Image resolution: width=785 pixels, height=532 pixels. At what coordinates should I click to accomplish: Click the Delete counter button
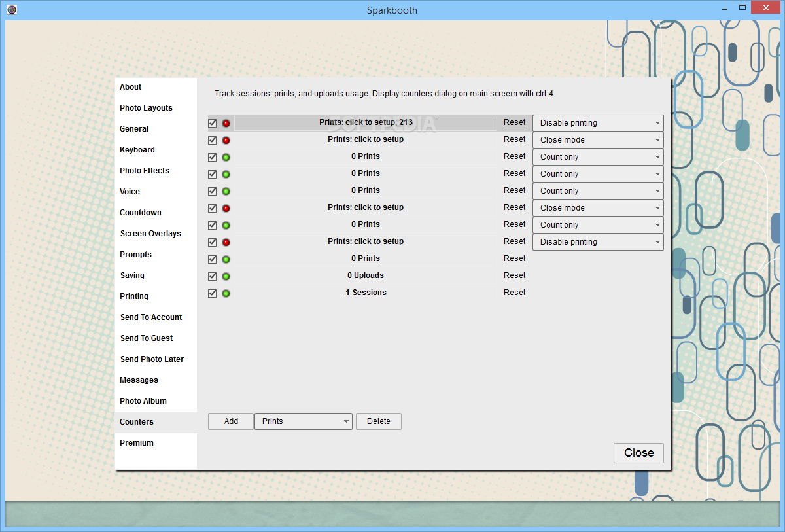pos(379,421)
